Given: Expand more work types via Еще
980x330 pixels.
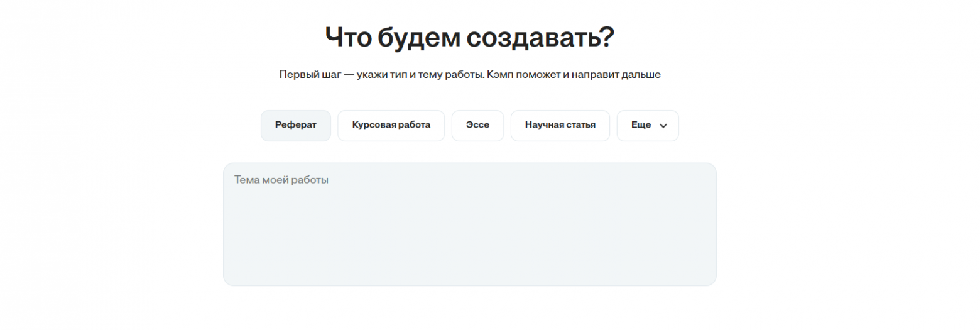Looking at the screenshot, I should (647, 125).
